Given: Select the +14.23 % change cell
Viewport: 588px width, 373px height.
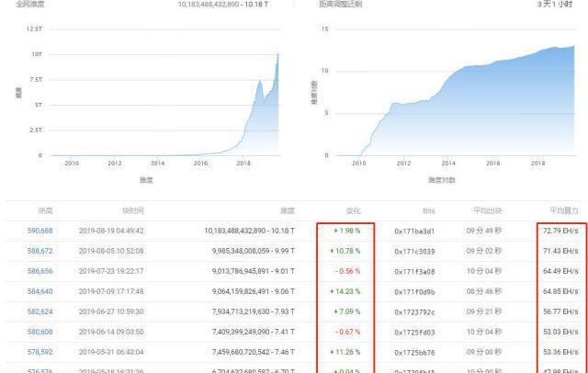Looking at the screenshot, I should (345, 291).
